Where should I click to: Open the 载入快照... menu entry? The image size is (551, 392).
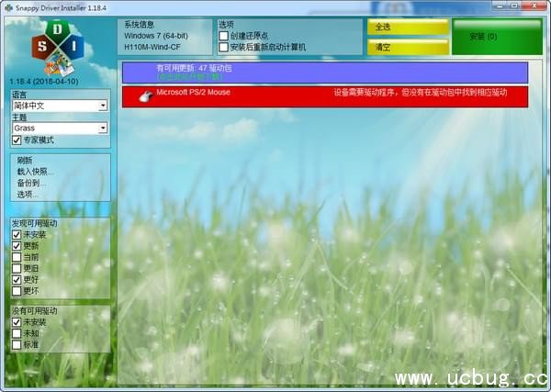[x=36, y=172]
